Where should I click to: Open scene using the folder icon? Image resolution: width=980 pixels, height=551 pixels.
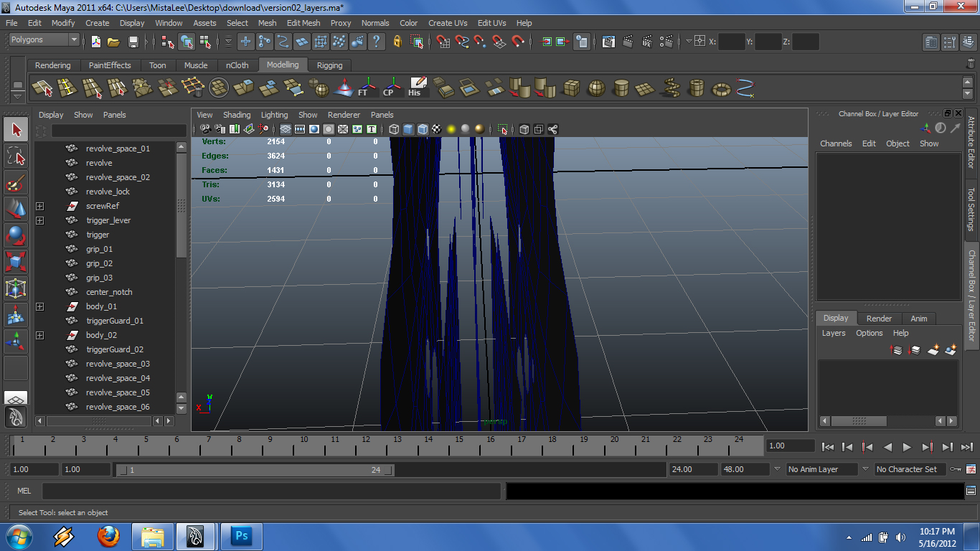(113, 42)
